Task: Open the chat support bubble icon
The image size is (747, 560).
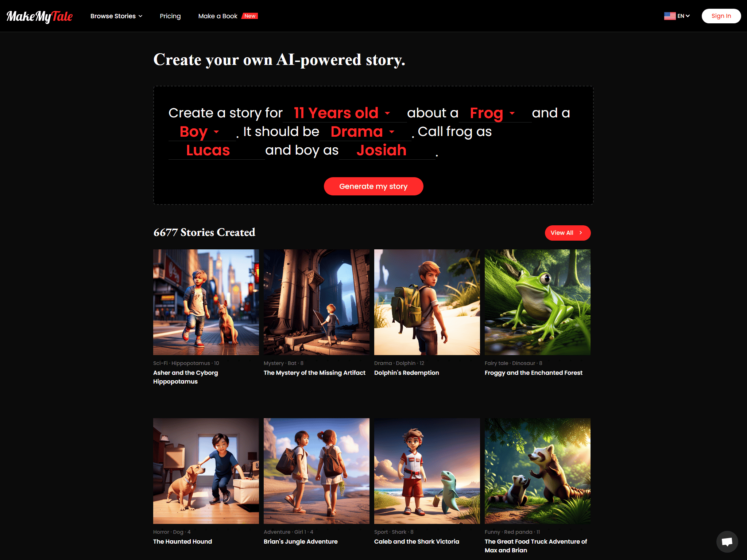Action: click(727, 541)
